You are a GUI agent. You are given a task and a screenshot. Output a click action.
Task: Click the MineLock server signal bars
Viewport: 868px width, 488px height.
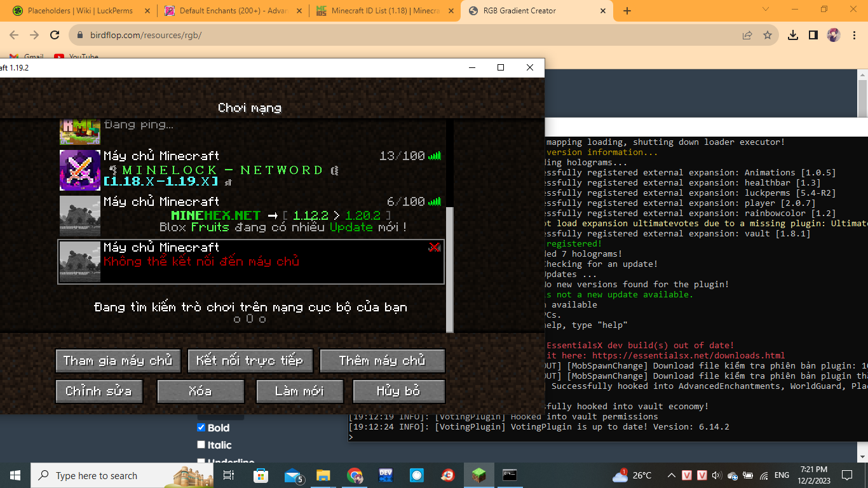[x=435, y=156]
